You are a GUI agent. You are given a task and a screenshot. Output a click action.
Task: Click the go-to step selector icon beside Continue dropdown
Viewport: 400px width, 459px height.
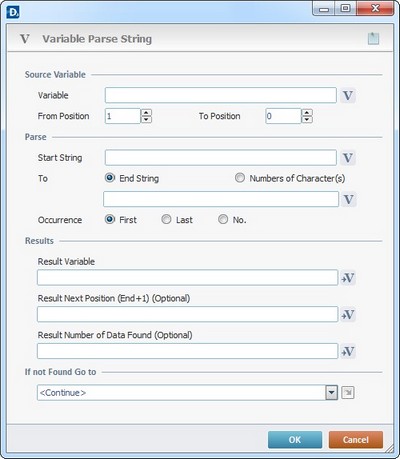pyautogui.click(x=348, y=393)
